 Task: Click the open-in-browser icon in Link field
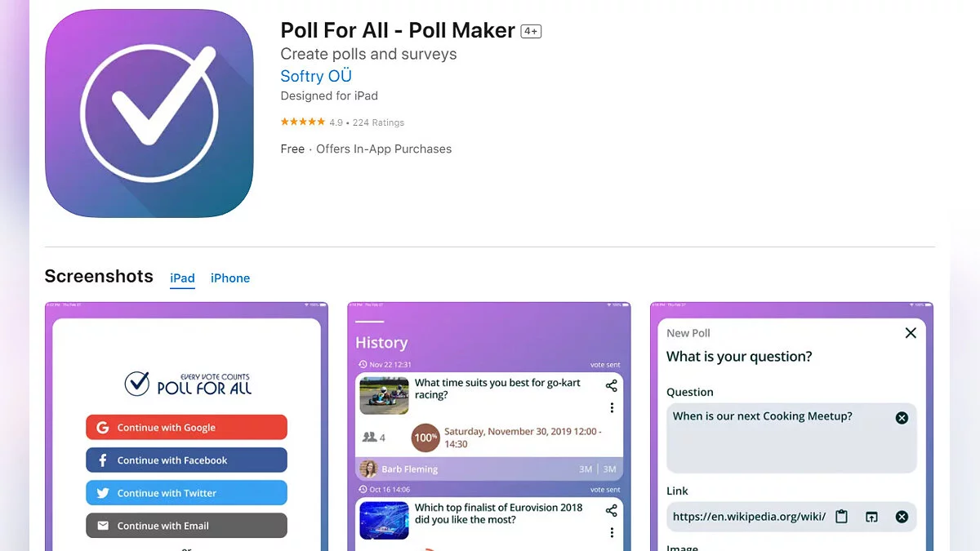pos(871,517)
